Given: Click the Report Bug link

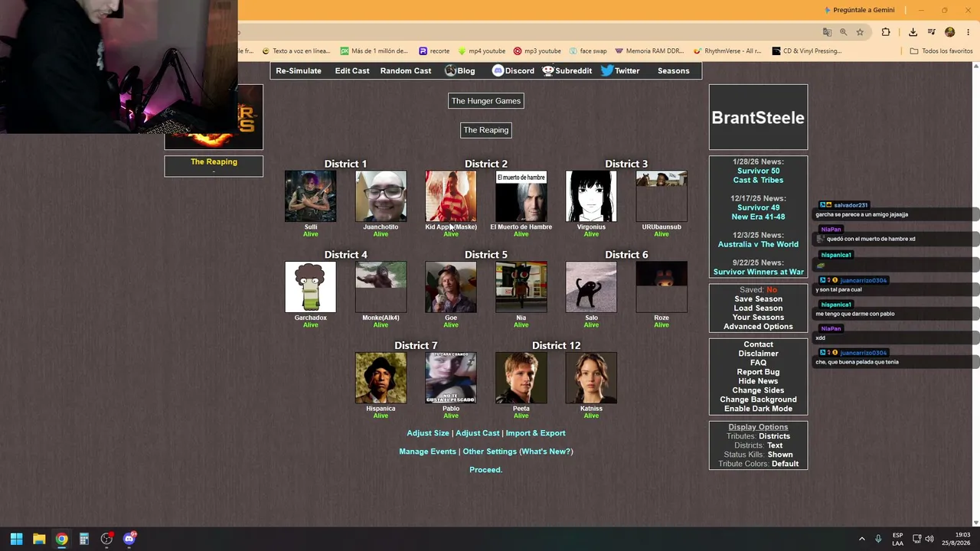Looking at the screenshot, I should click(758, 372).
